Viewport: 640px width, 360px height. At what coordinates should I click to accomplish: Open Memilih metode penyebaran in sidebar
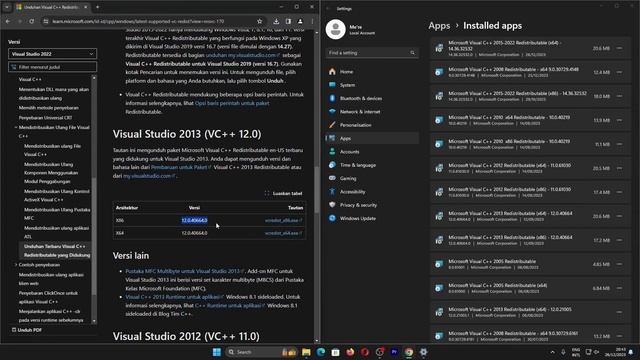(x=49, y=108)
